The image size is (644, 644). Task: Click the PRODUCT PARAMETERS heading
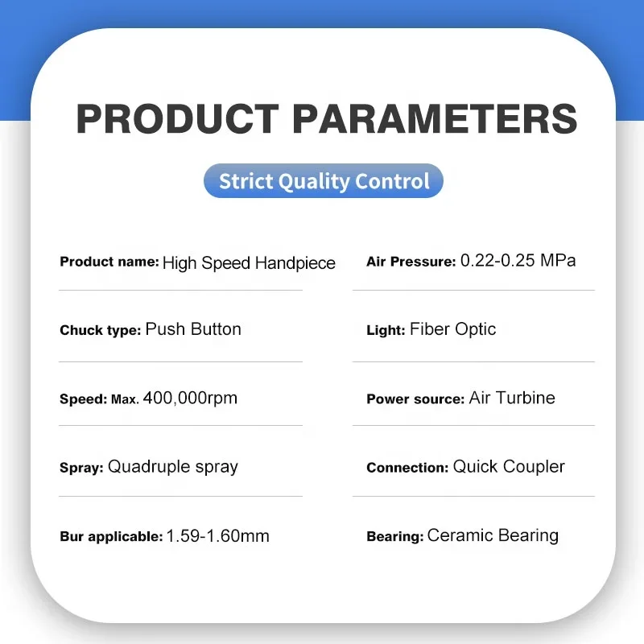pos(326,118)
